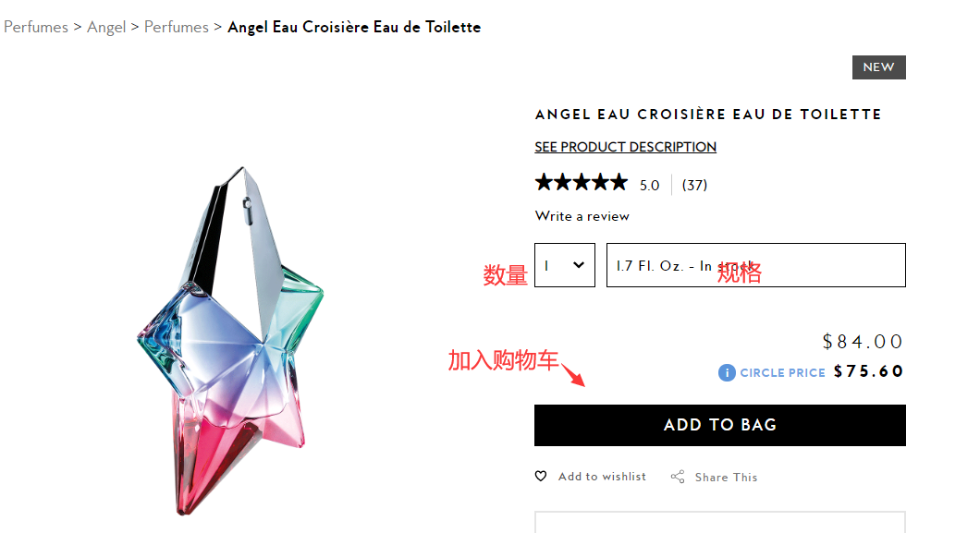Go to the Angel breadcrumb

[106, 27]
